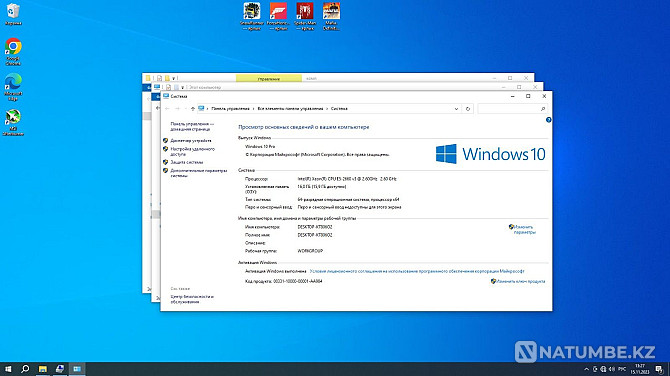The height and width of the screenshot is (376, 670).
Task: Select the Windows 10 Pro edition text
Action: tap(260, 147)
